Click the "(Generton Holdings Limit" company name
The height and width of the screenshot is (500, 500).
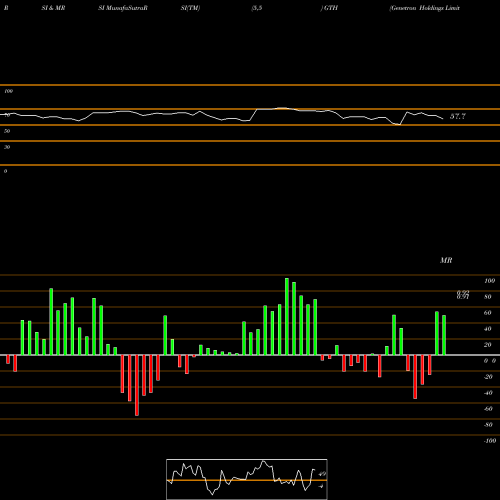pyautogui.click(x=424, y=8)
